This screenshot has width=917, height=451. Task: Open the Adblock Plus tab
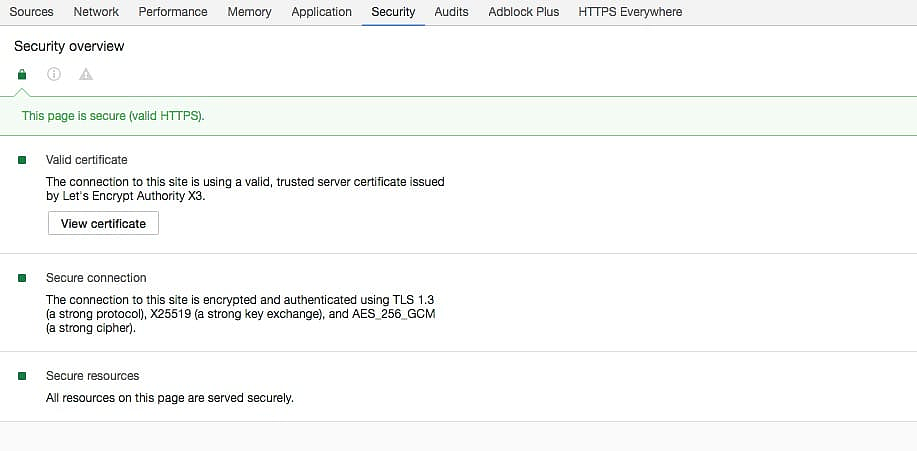coord(523,12)
